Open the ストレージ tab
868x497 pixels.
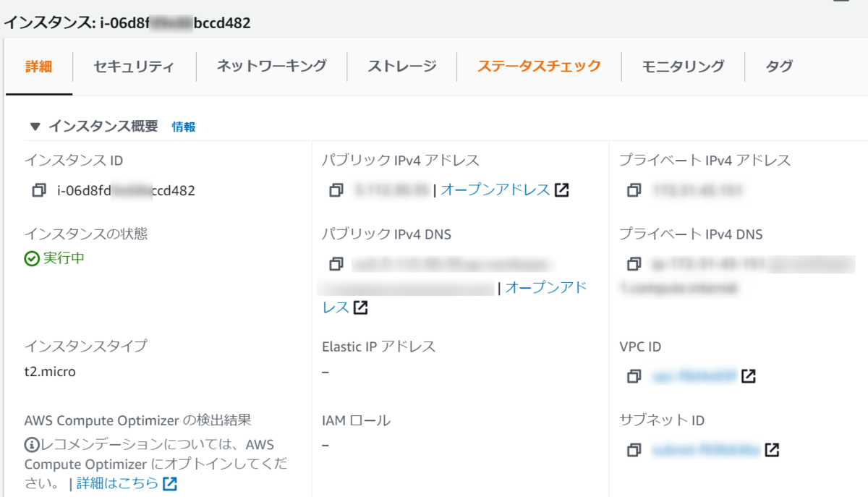pos(402,67)
